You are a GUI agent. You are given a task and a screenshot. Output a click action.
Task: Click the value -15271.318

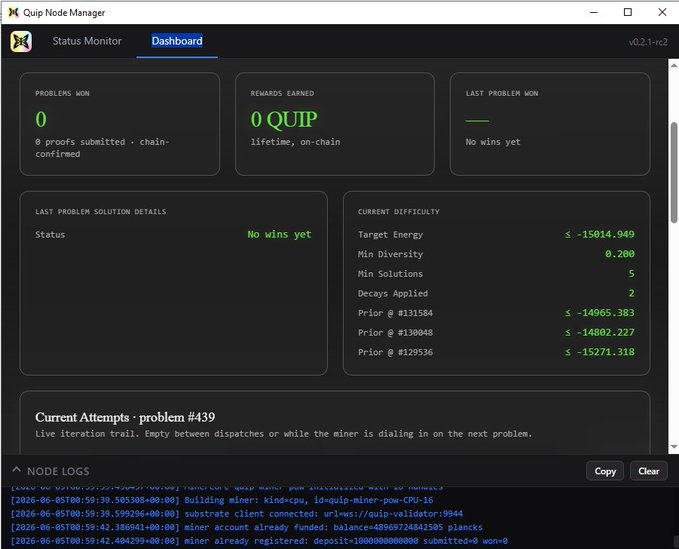[599, 352]
